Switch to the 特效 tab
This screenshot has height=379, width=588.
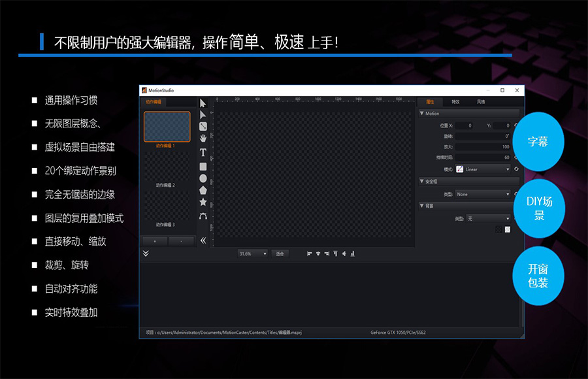[x=455, y=102]
